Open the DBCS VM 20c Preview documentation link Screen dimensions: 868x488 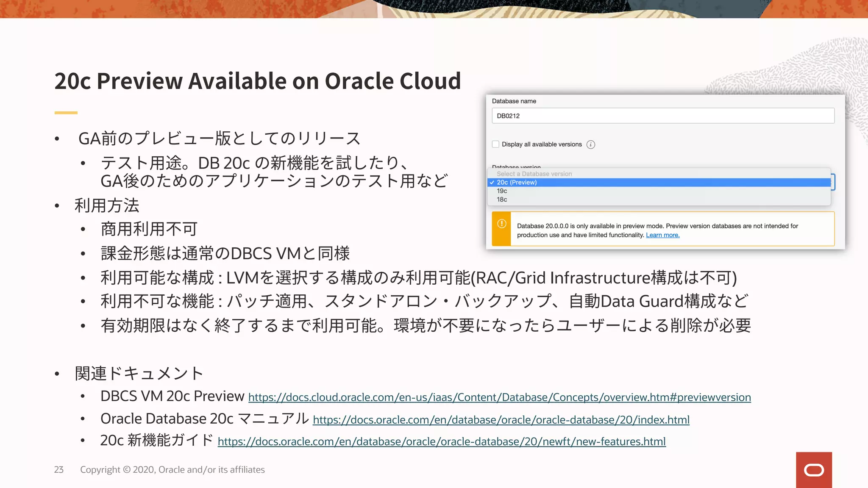pos(499,397)
